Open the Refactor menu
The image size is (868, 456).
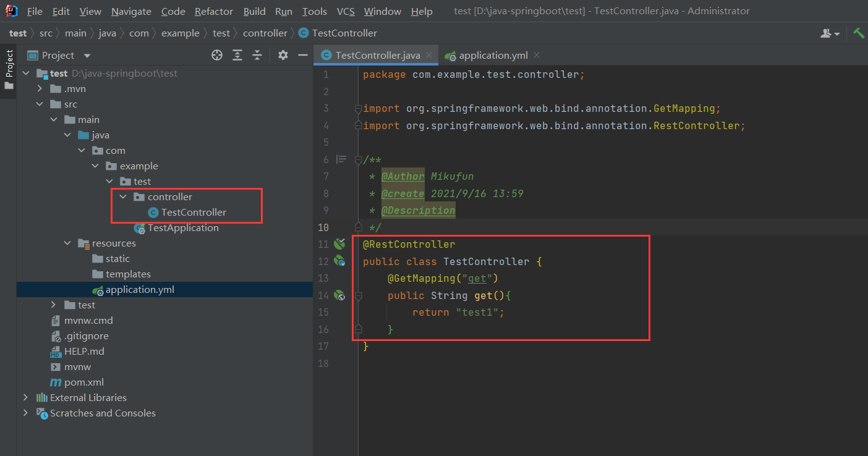(214, 11)
